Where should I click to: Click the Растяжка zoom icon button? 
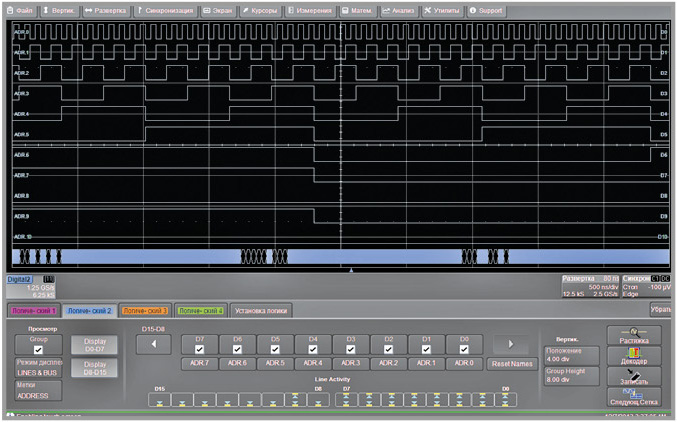[x=635, y=334]
